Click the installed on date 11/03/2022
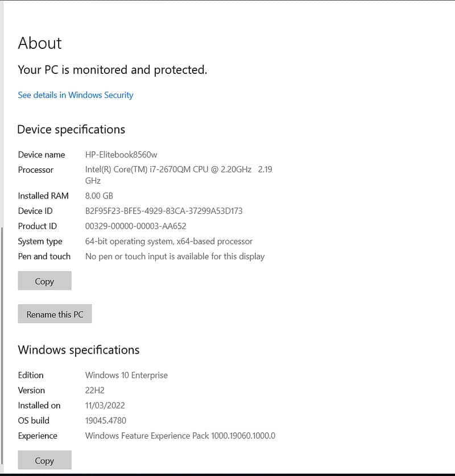The image size is (455, 476). point(105,405)
